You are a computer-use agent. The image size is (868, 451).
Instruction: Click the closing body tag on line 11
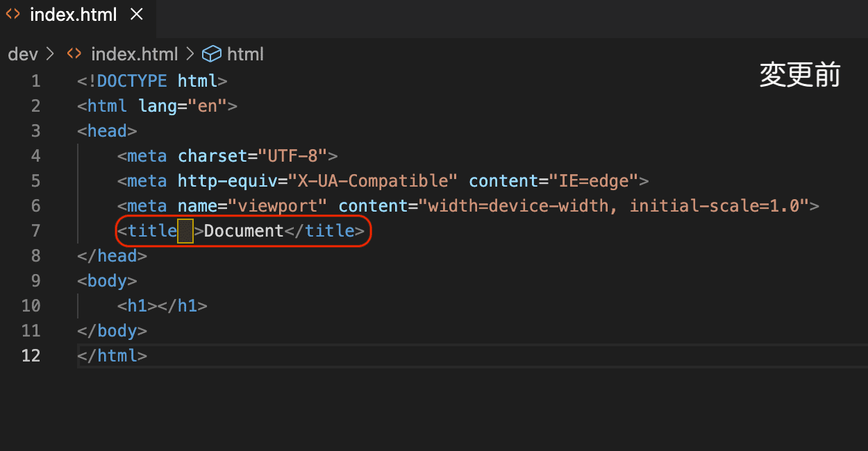[112, 331]
